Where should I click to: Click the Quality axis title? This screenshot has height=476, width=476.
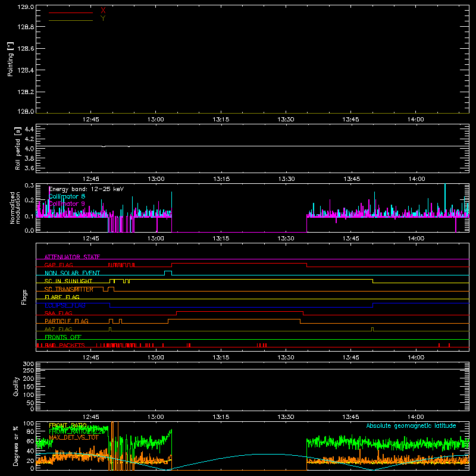16,386
